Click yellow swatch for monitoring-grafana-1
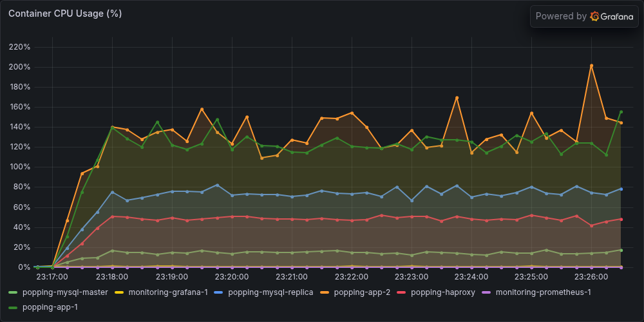The height and width of the screenshot is (322, 644). tap(120, 293)
